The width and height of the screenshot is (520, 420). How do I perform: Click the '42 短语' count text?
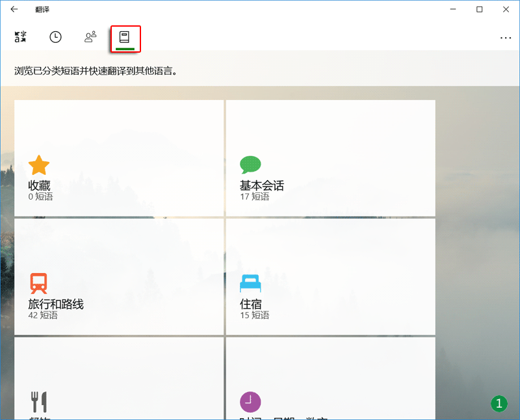tap(43, 315)
